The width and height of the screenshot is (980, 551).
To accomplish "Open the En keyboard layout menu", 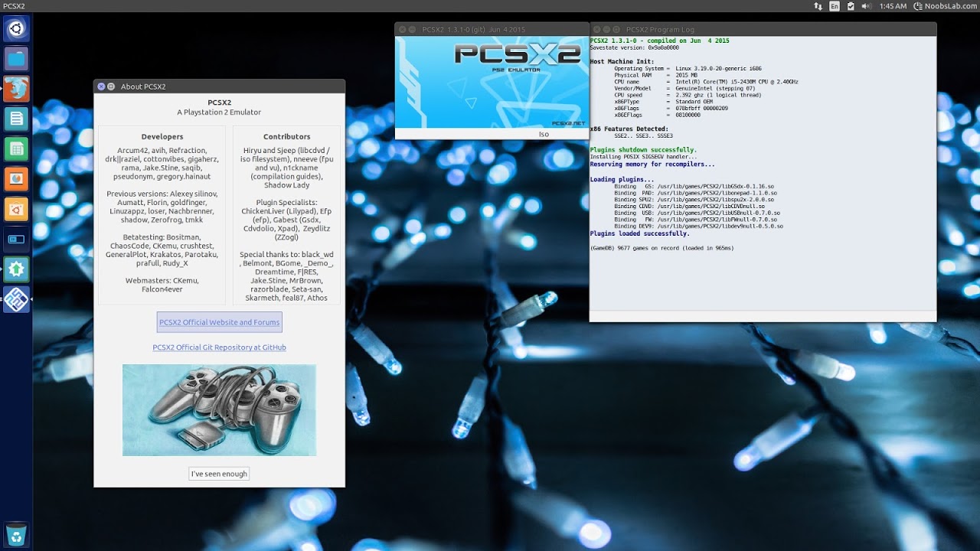I will (836, 6).
